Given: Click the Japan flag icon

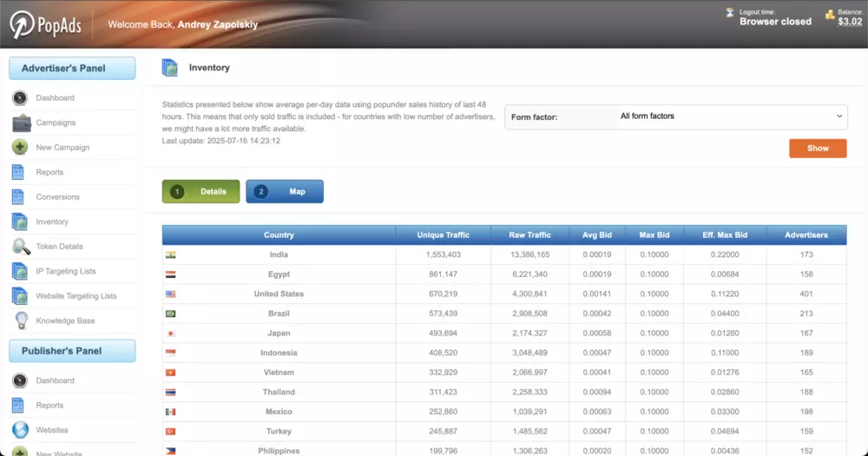Looking at the screenshot, I should [170, 334].
